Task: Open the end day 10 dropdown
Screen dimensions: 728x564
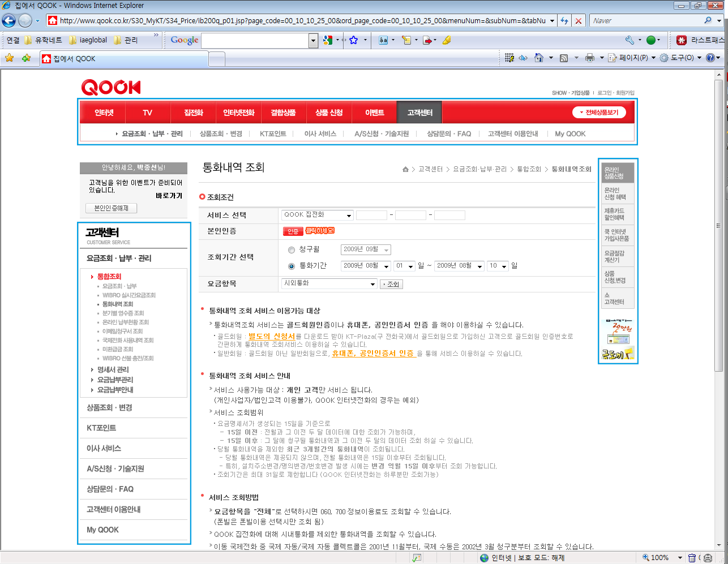Action: pos(498,266)
